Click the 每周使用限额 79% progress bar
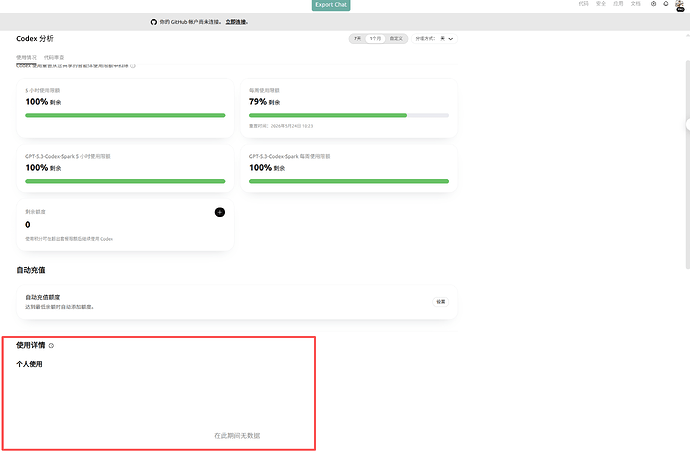 (x=349, y=115)
